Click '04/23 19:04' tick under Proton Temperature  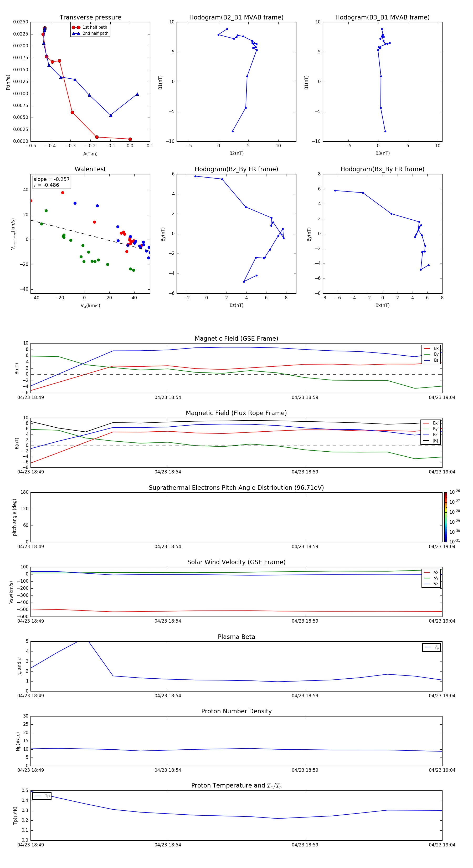coord(442,845)
